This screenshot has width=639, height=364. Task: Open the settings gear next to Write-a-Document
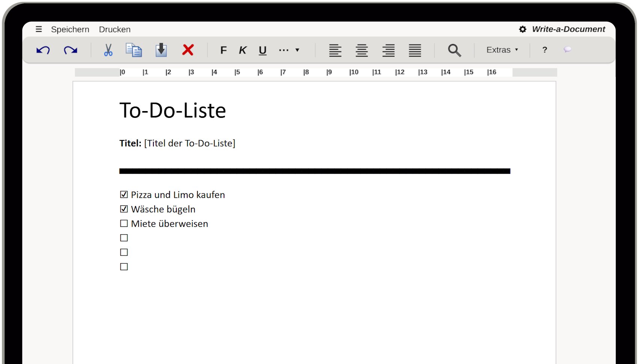pyautogui.click(x=522, y=29)
